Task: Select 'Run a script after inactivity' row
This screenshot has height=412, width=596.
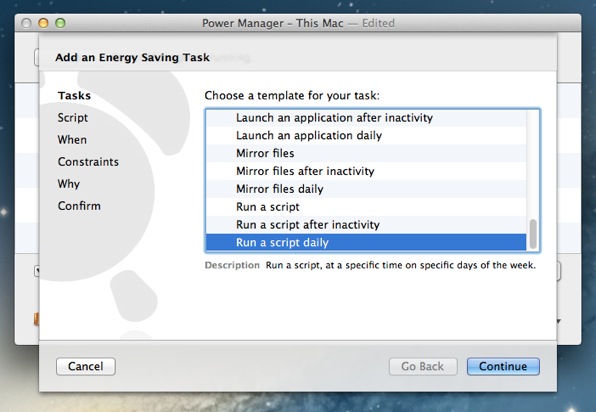Action: 366,225
